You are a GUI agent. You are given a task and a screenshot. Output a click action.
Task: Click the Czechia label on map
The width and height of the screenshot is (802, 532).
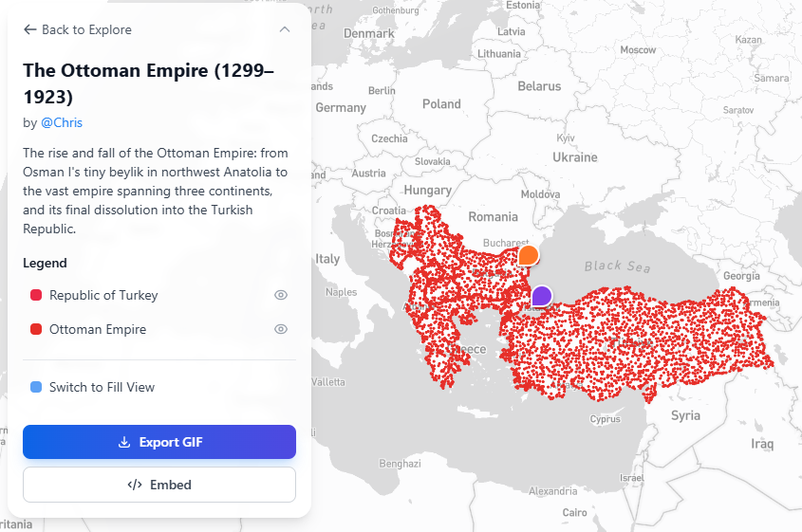point(389,139)
